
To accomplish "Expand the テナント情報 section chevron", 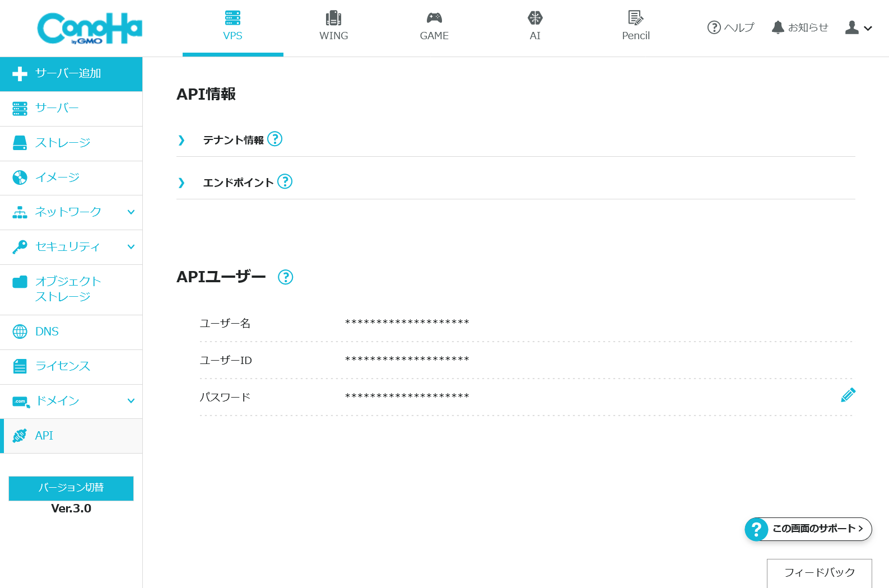I will (x=181, y=140).
